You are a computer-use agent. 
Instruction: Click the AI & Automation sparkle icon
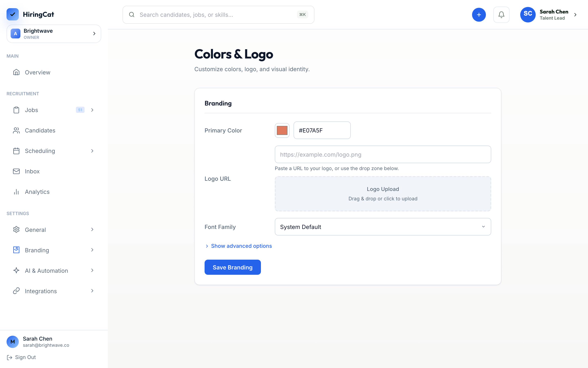(x=16, y=270)
